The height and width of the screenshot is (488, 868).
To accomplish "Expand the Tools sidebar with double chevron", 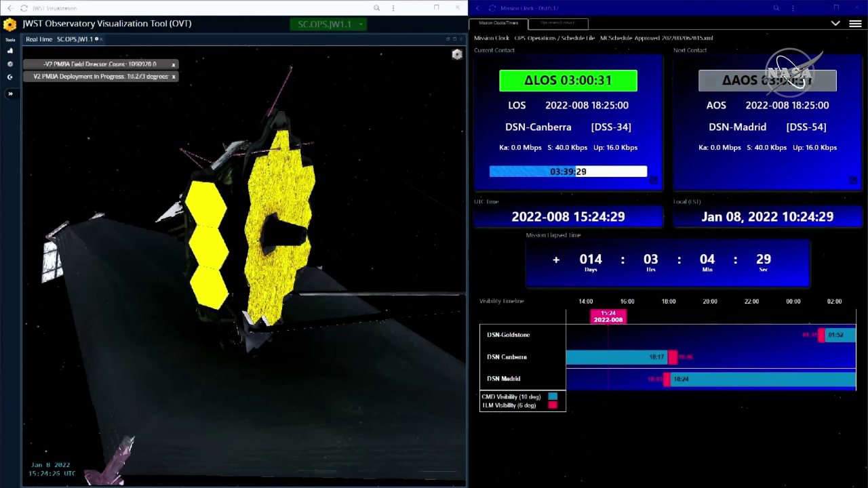I will [10, 94].
